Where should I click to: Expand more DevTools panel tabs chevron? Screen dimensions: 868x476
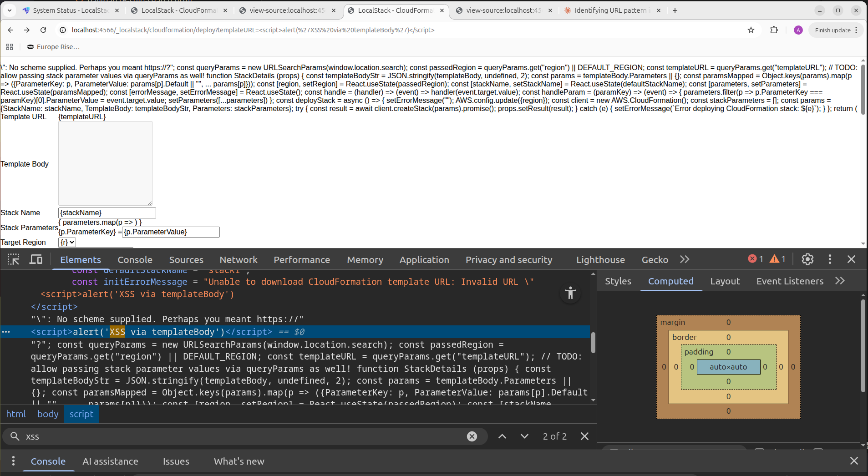pos(685,259)
